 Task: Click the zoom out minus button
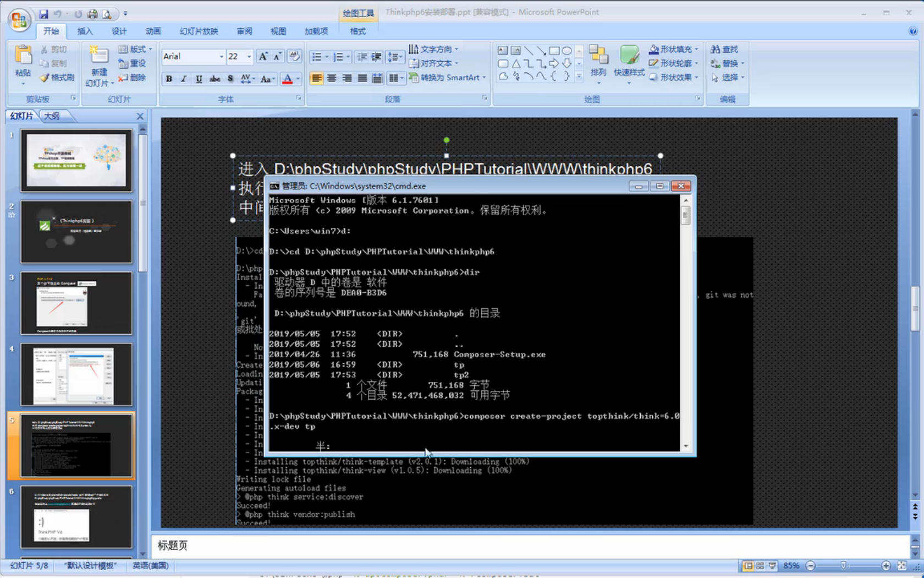pyautogui.click(x=810, y=566)
